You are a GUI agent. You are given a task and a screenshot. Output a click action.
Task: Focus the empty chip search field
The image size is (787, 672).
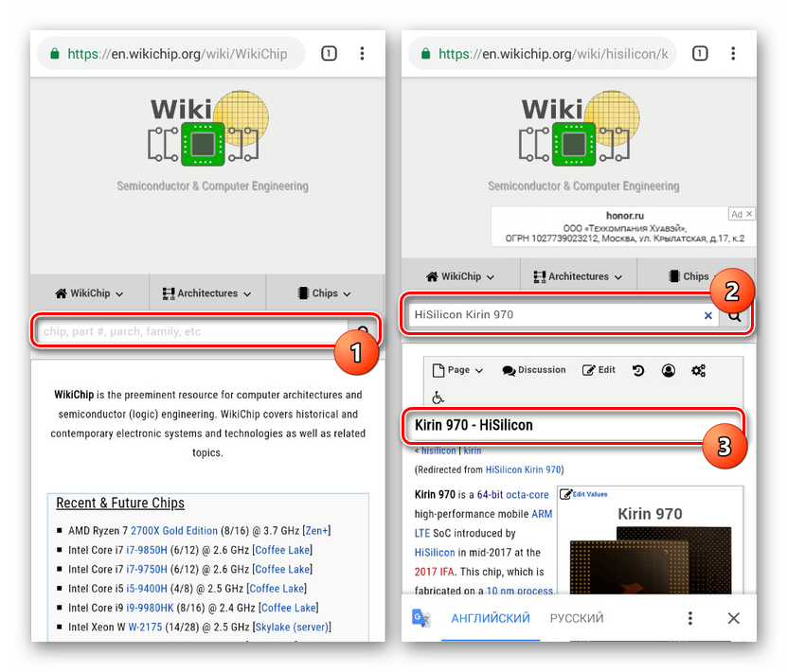[192, 331]
